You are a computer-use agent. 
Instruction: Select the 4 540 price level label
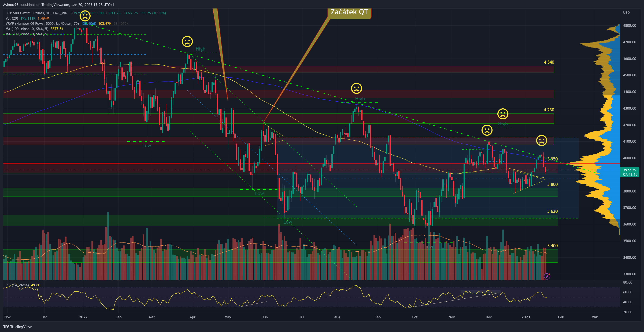[x=549, y=62]
